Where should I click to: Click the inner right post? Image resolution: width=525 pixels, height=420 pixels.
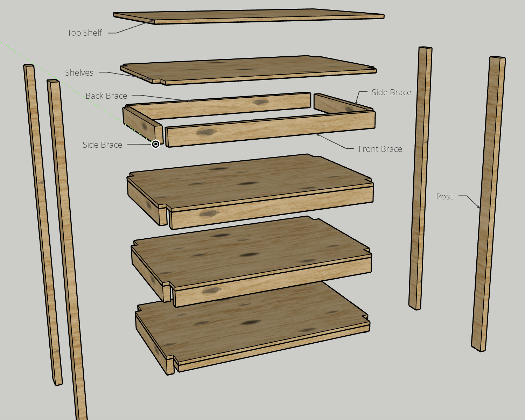pos(420,175)
